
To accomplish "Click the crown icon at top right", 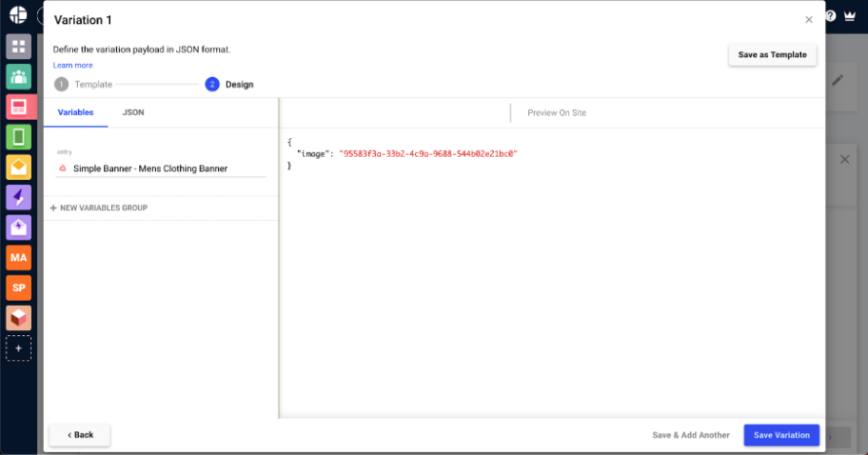I will [x=850, y=16].
